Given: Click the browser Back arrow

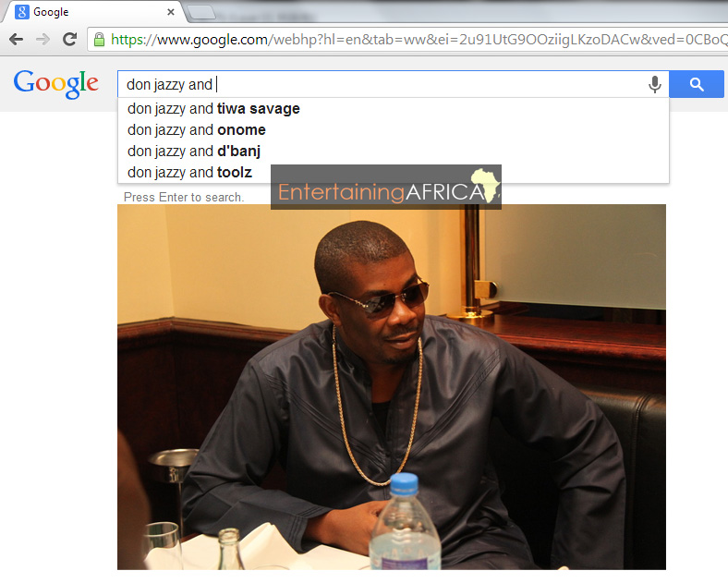Looking at the screenshot, I should [16, 39].
